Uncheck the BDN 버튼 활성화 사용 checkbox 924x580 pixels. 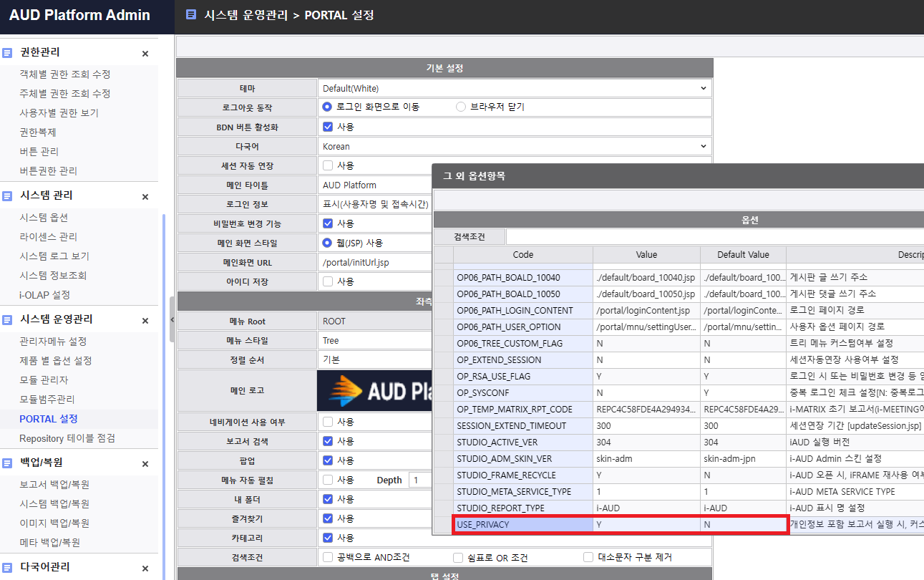point(328,127)
